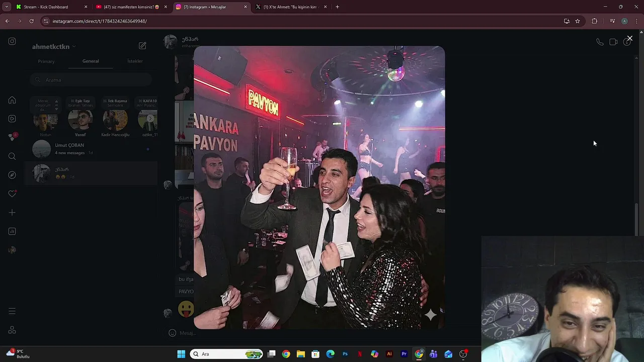Open Messages icon with red badge
Viewport: 644px width, 362px height.
pyautogui.click(x=13, y=137)
